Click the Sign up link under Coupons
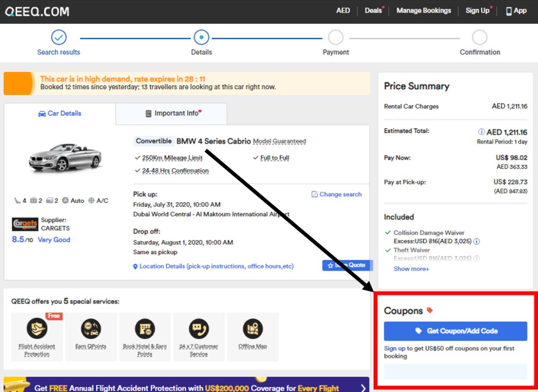 394,348
